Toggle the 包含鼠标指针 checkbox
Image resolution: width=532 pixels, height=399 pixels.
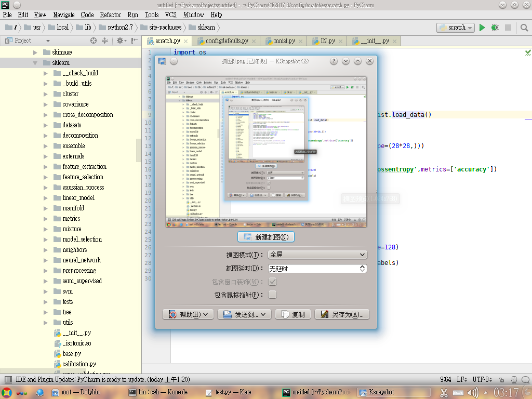click(272, 295)
